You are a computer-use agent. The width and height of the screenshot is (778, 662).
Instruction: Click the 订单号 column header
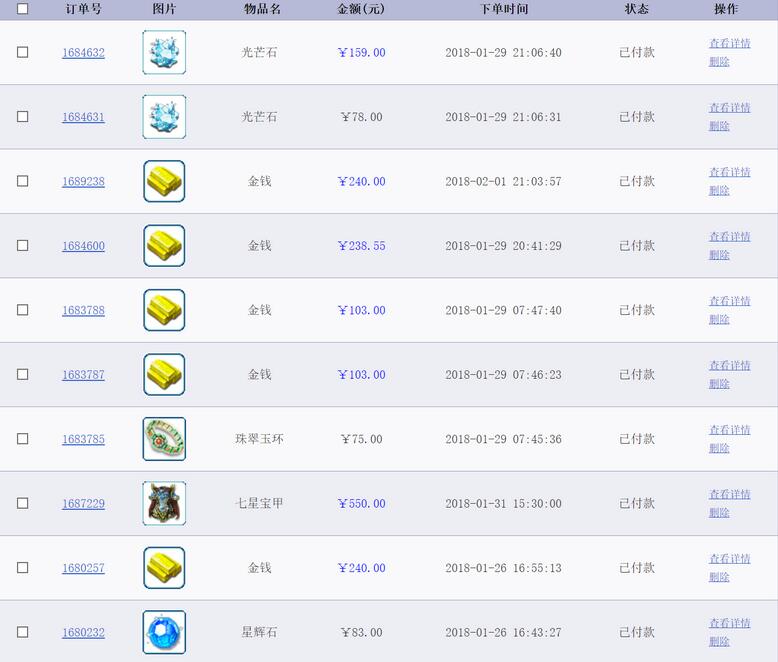coord(83,9)
